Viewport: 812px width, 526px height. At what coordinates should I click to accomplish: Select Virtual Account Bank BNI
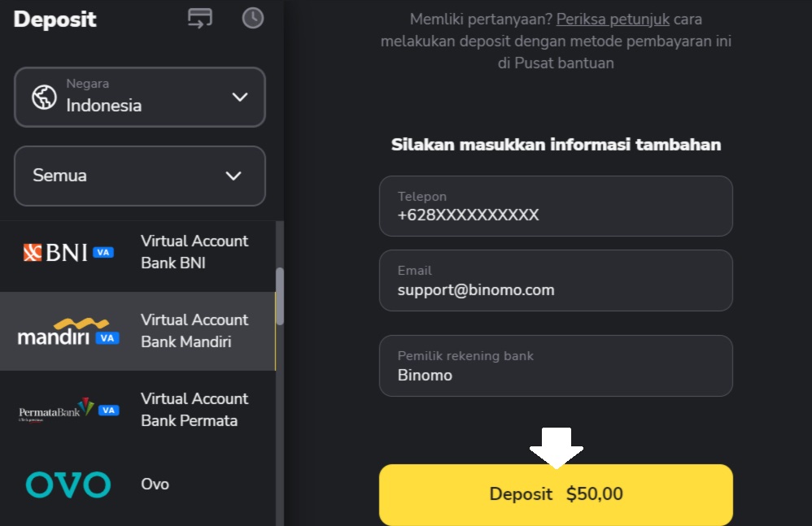click(194, 252)
